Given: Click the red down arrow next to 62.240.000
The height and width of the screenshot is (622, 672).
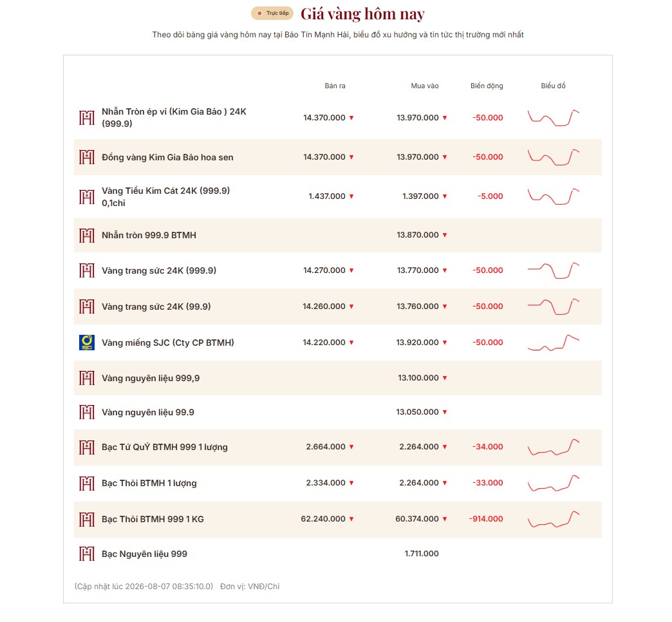Looking at the screenshot, I should [x=351, y=519].
